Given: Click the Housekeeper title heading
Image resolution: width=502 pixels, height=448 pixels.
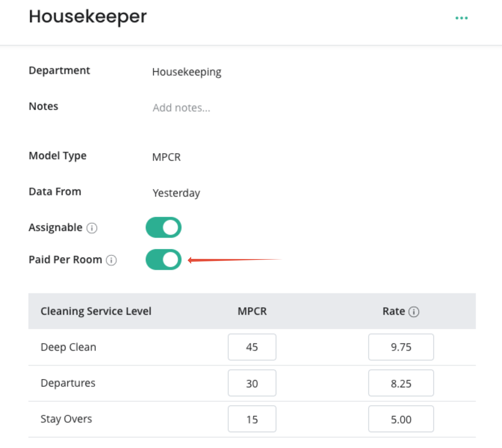Looking at the screenshot, I should (x=88, y=16).
